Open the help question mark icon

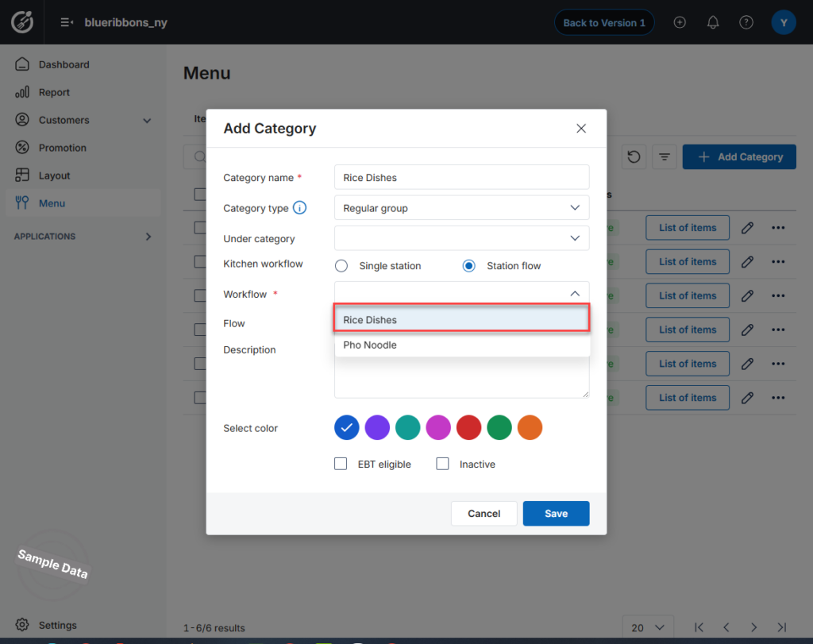(746, 22)
